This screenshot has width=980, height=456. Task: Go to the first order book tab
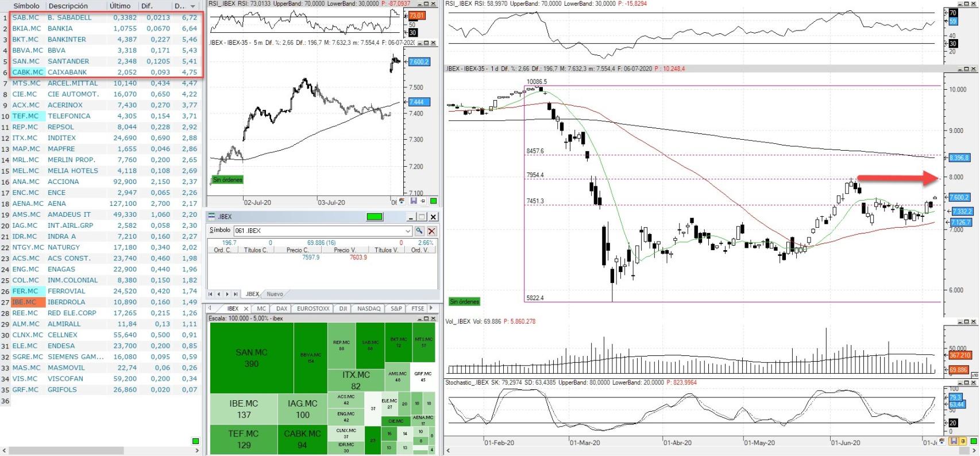click(x=210, y=294)
